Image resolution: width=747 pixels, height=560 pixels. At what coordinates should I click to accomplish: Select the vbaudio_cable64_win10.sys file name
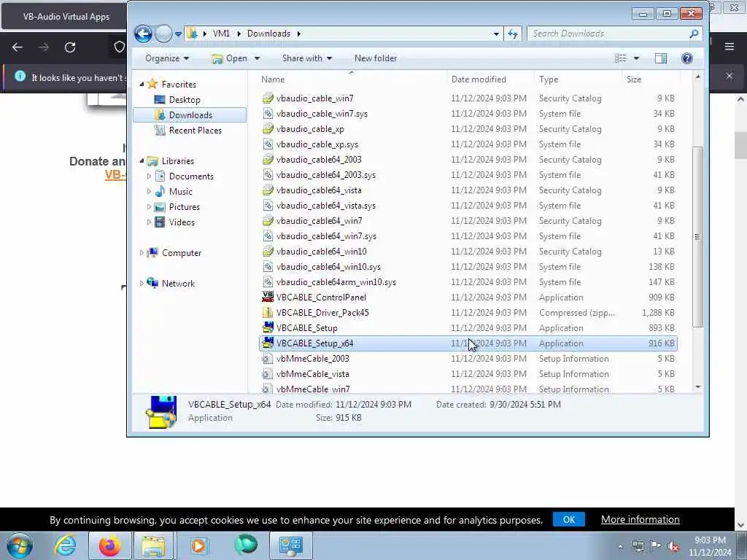(x=328, y=267)
